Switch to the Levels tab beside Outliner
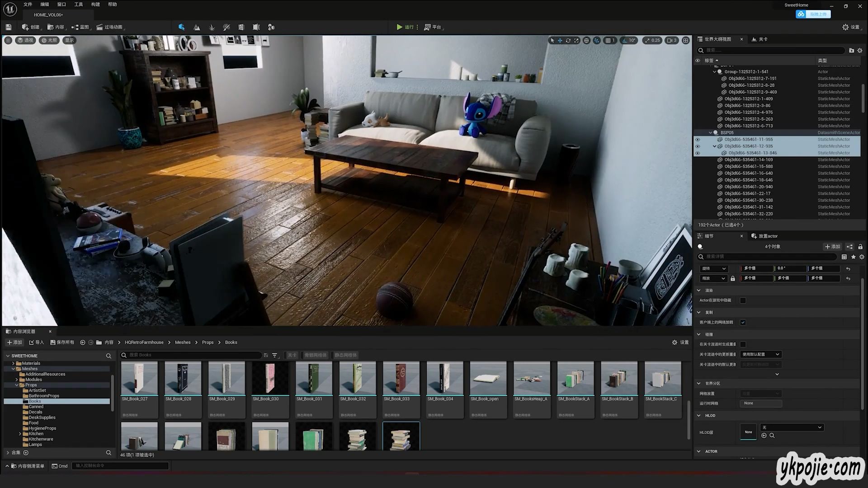Image resolution: width=868 pixels, height=488 pixels. click(x=759, y=39)
